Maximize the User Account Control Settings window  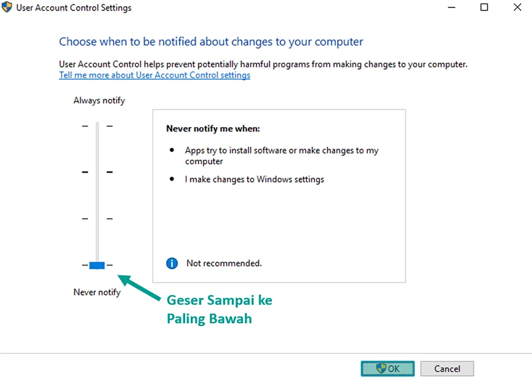[x=484, y=7]
